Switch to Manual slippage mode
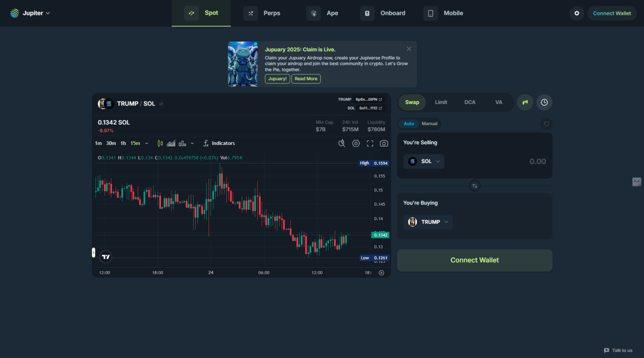Image resolution: width=644 pixels, height=358 pixels. [x=429, y=124]
